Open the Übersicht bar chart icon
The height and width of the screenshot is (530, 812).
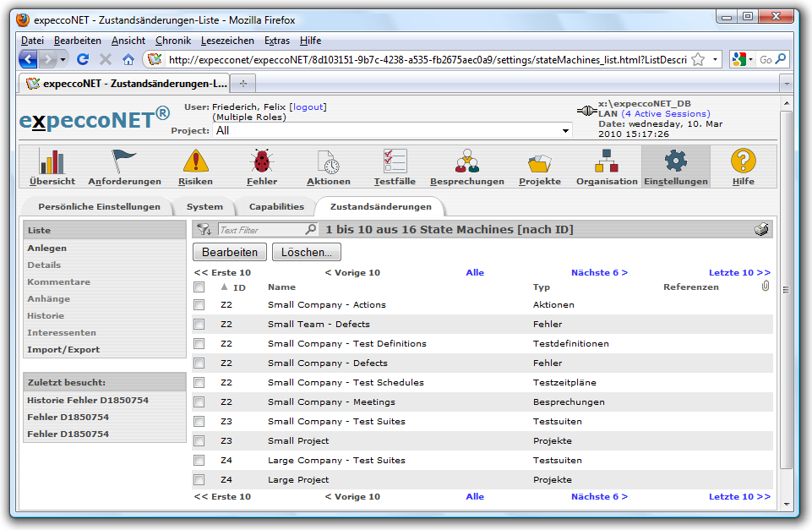pyautogui.click(x=52, y=161)
